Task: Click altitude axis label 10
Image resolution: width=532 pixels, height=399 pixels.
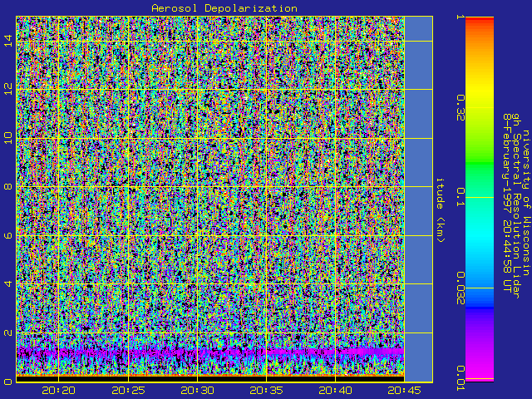Action: point(8,138)
